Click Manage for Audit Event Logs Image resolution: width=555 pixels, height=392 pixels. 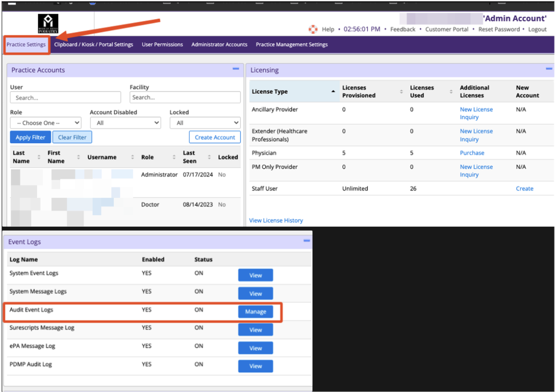coord(255,312)
